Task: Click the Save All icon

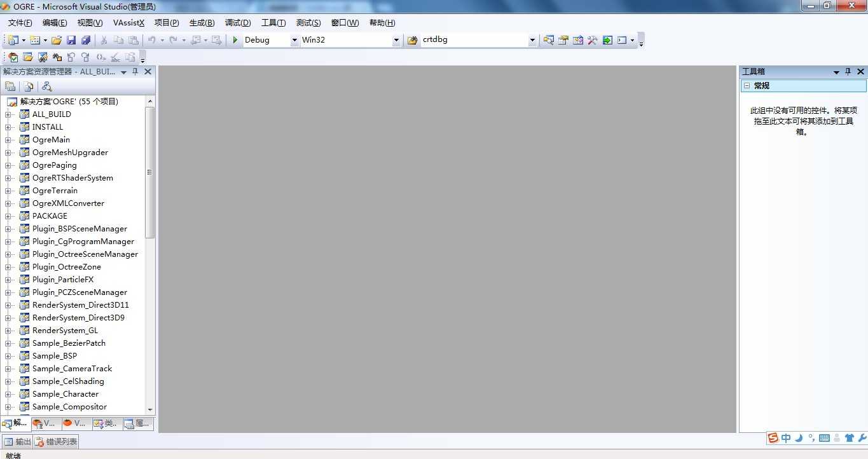Action: click(86, 40)
